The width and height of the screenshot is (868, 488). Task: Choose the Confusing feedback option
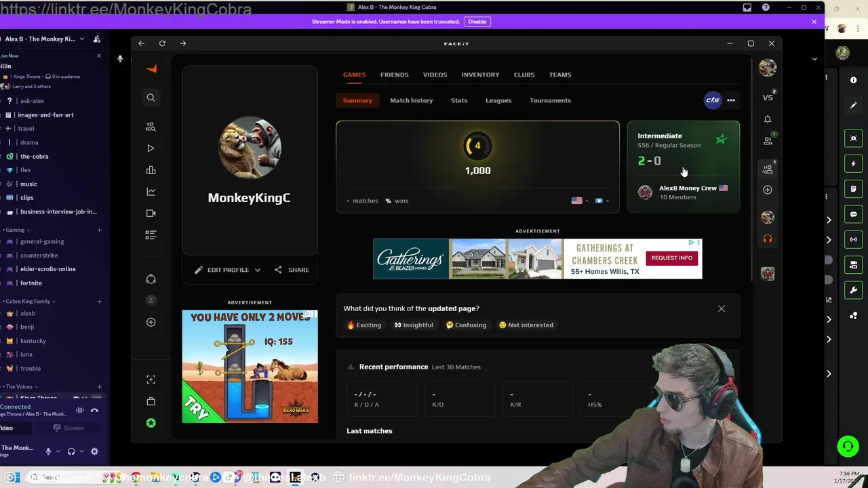(x=466, y=325)
